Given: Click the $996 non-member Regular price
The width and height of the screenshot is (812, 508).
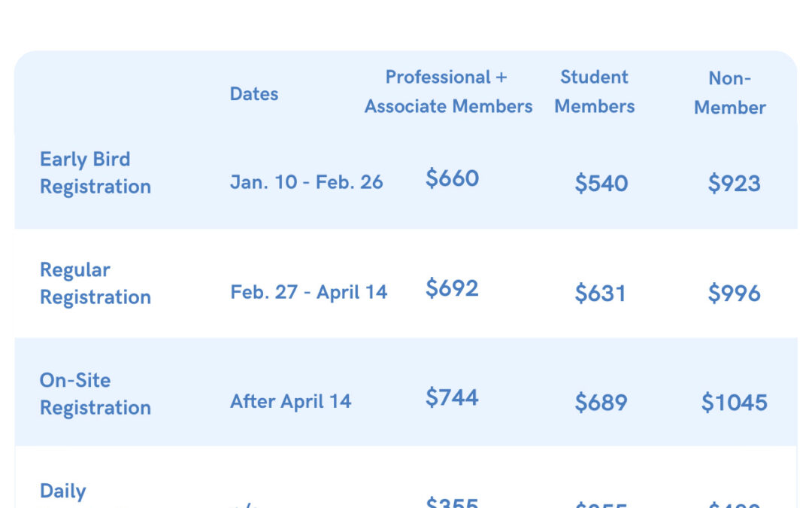Looking at the screenshot, I should point(735,294).
